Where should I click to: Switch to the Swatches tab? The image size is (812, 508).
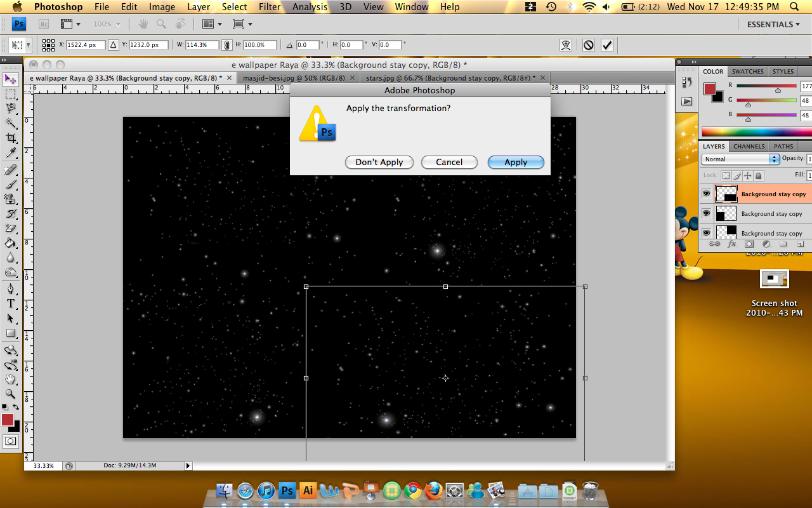pyautogui.click(x=747, y=71)
